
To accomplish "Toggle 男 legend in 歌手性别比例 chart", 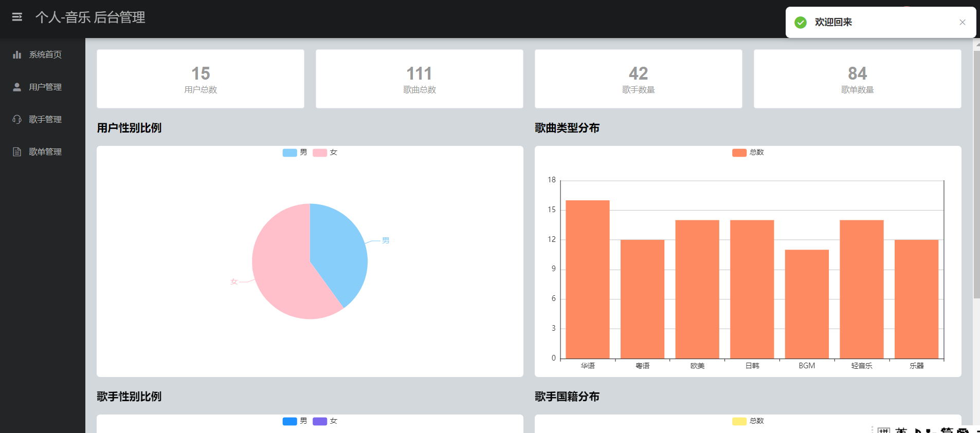I will 295,421.
